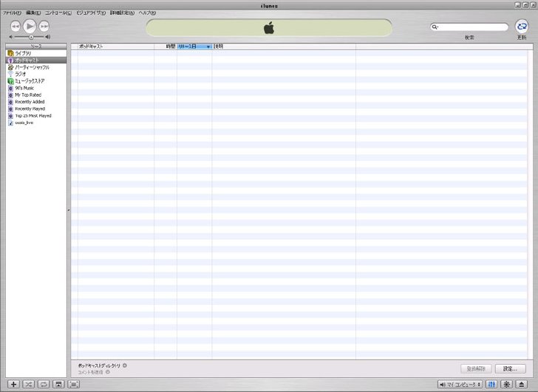Select パーティーシャッフル in the source list
538x392 pixels.
[x=36, y=67]
